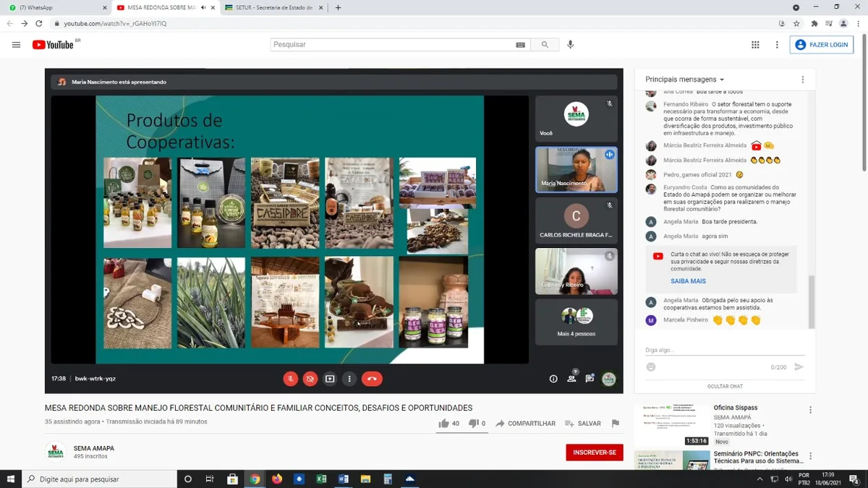Open the on-screen keyboard in search box

(x=520, y=45)
